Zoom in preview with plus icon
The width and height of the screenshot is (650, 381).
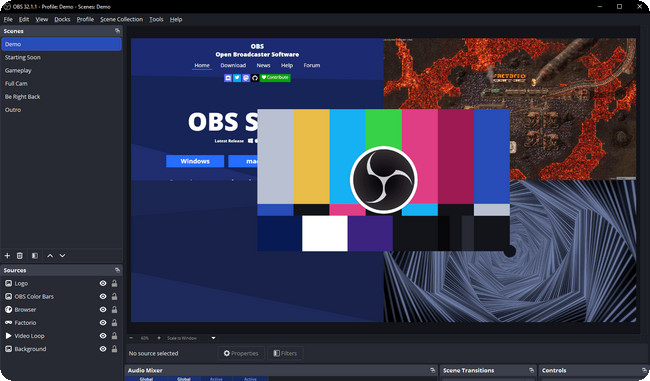point(158,338)
